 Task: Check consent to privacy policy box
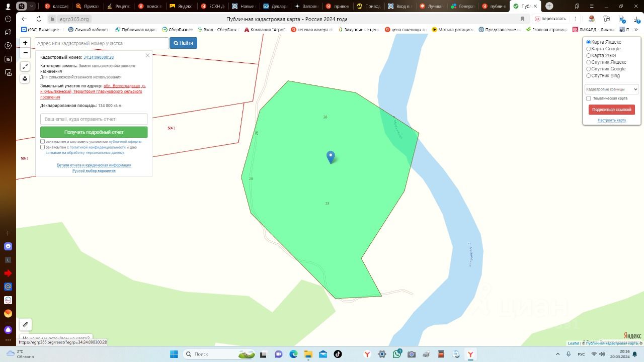point(43,147)
